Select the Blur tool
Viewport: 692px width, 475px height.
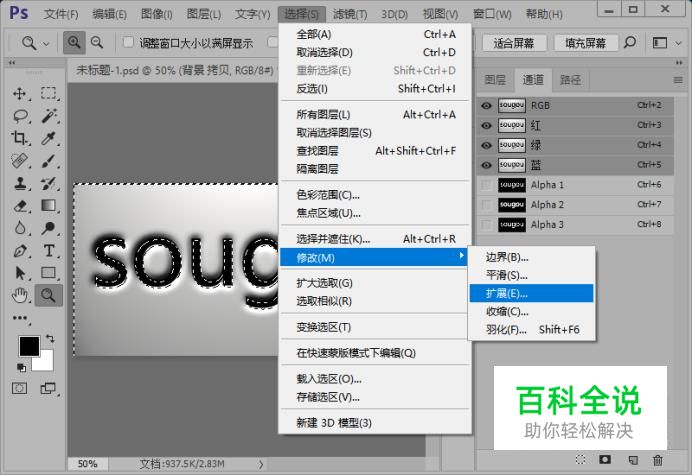pyautogui.click(x=19, y=228)
